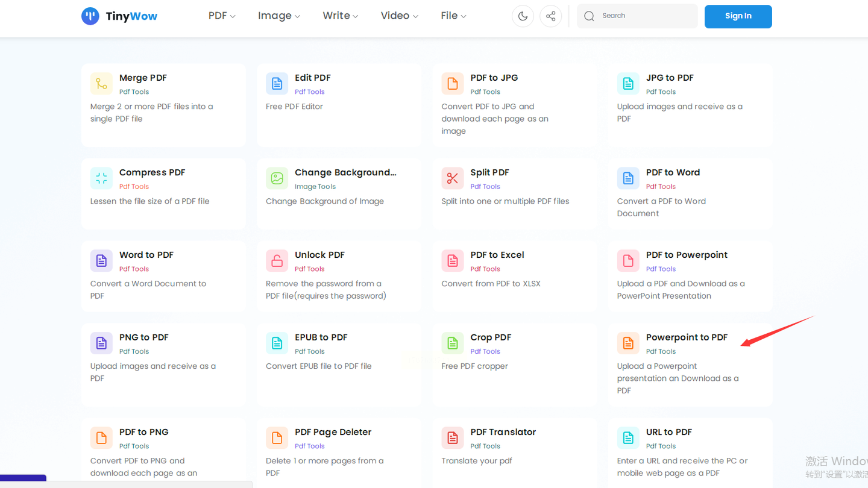The height and width of the screenshot is (488, 868).
Task: Expand the PDF dropdown menu
Action: 222,16
